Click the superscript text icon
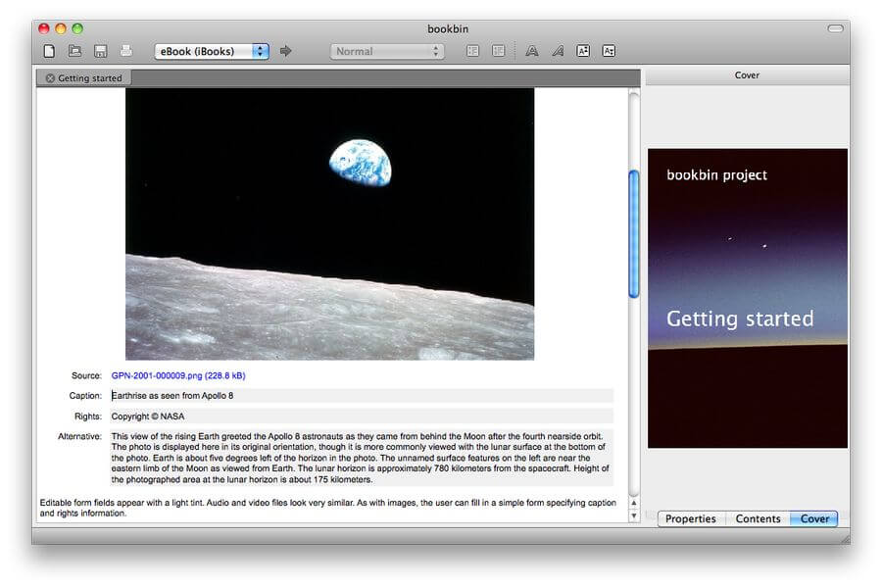882x588 pixels. click(x=583, y=51)
